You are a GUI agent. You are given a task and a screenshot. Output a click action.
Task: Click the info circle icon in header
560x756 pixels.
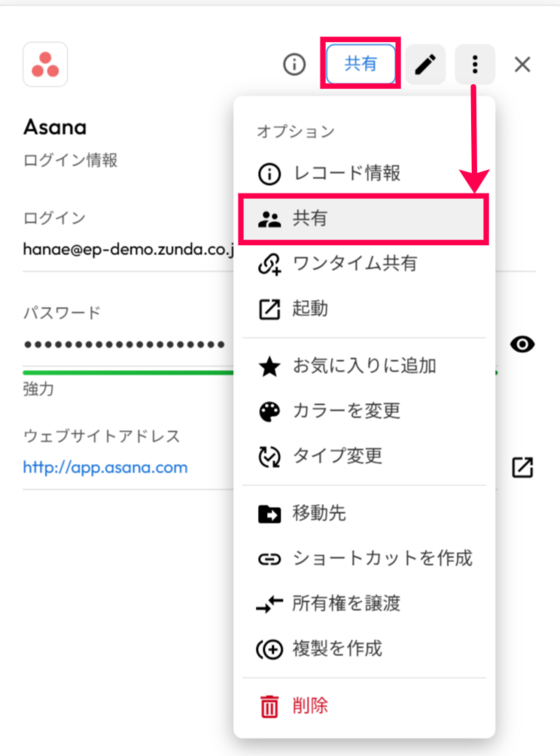click(294, 65)
